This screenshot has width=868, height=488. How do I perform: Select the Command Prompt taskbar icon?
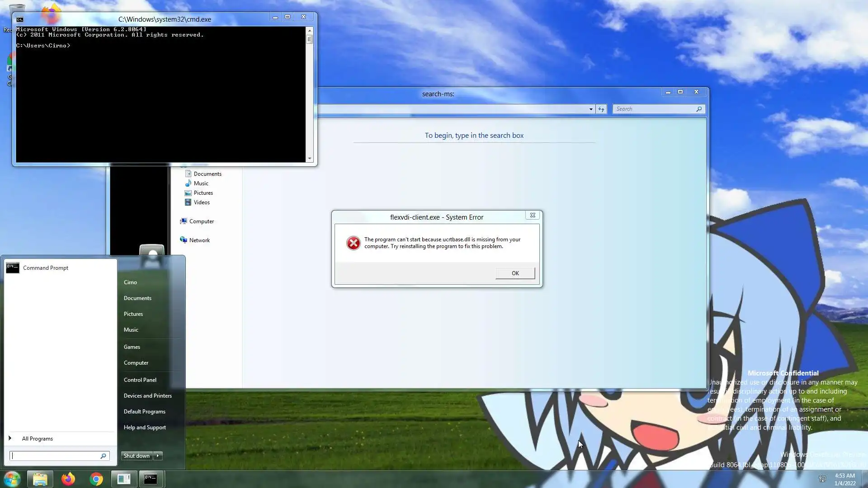point(151,479)
